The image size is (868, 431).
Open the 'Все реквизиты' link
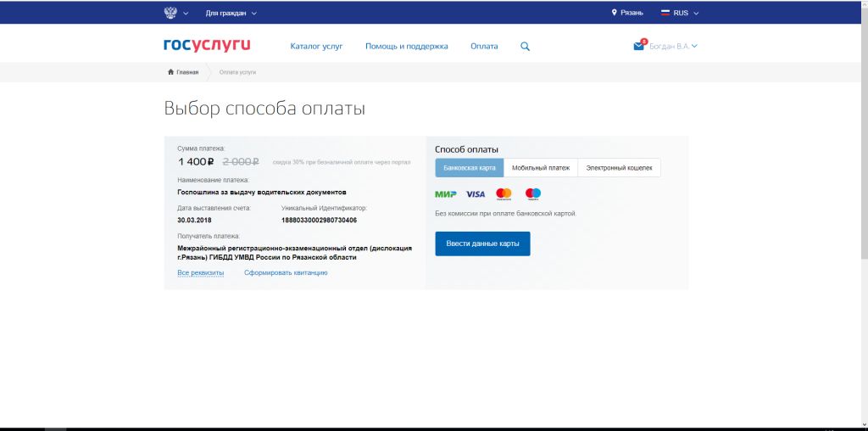click(200, 272)
